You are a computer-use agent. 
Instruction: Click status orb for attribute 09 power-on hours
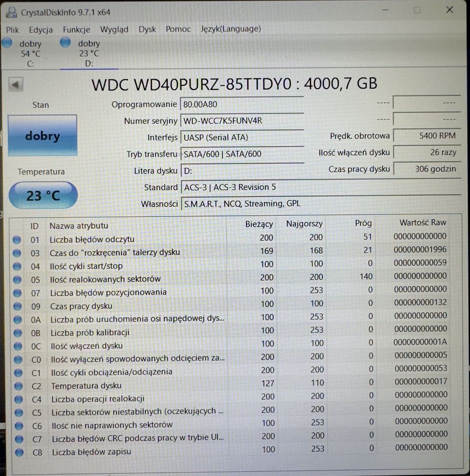click(x=18, y=306)
